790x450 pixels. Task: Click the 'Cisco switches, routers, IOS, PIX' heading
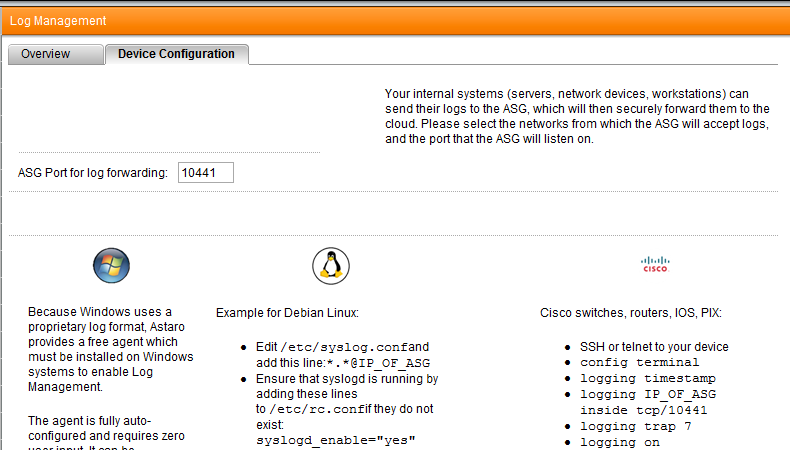[630, 313]
